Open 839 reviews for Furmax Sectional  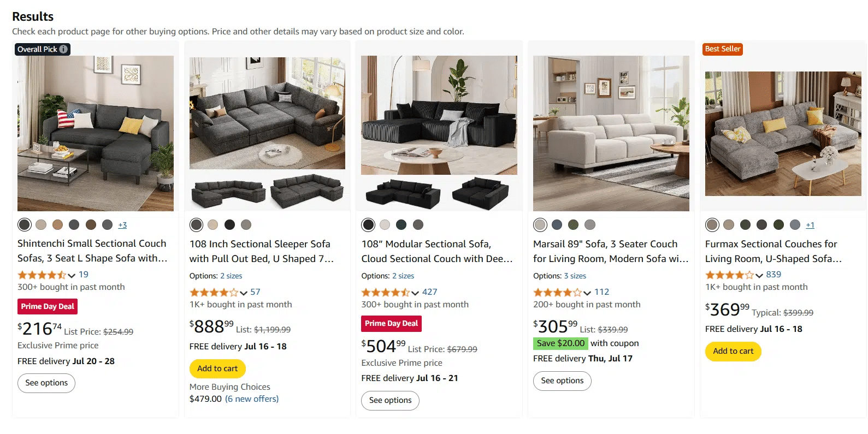point(773,275)
